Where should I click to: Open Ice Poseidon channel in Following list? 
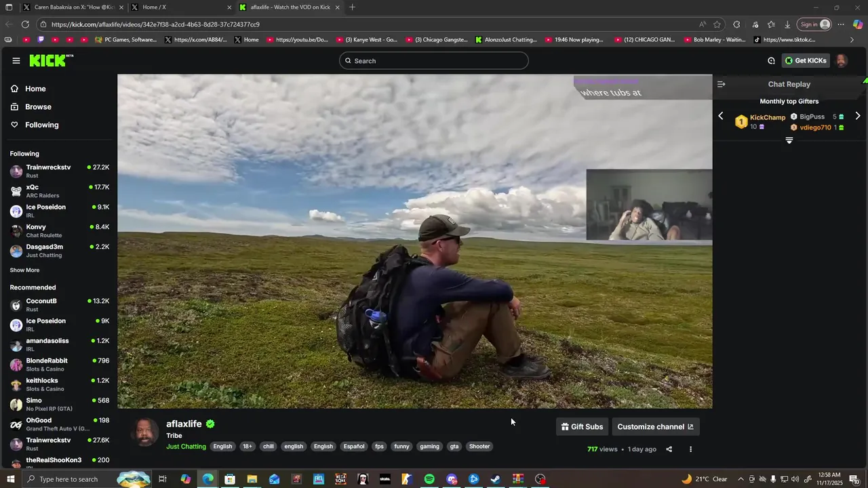coord(60,211)
